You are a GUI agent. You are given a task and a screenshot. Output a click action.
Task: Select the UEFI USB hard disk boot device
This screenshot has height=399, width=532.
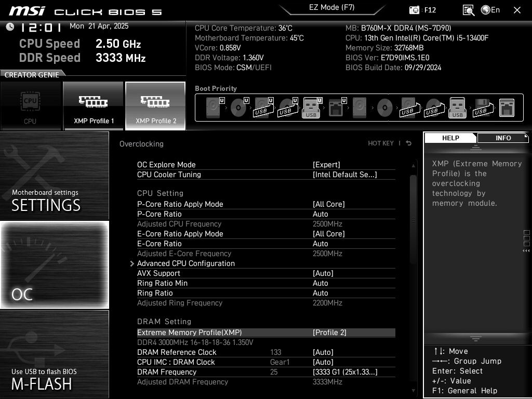[263, 108]
